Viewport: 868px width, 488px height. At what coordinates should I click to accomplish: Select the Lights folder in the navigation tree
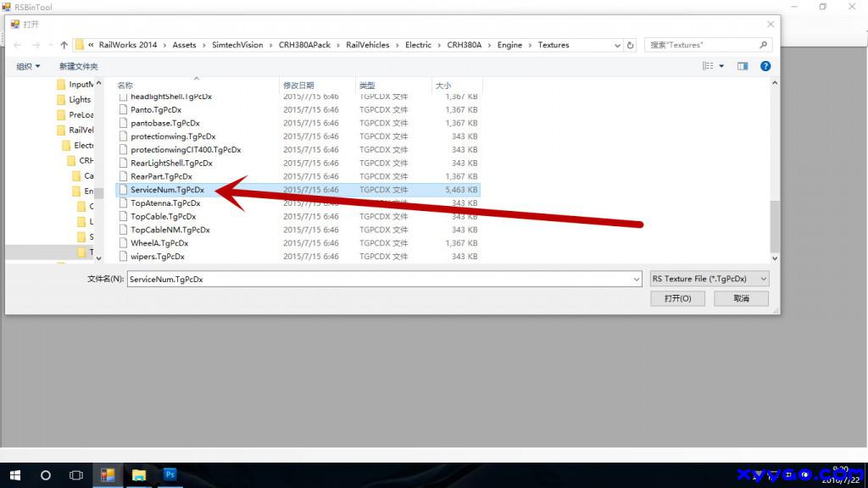coord(80,99)
